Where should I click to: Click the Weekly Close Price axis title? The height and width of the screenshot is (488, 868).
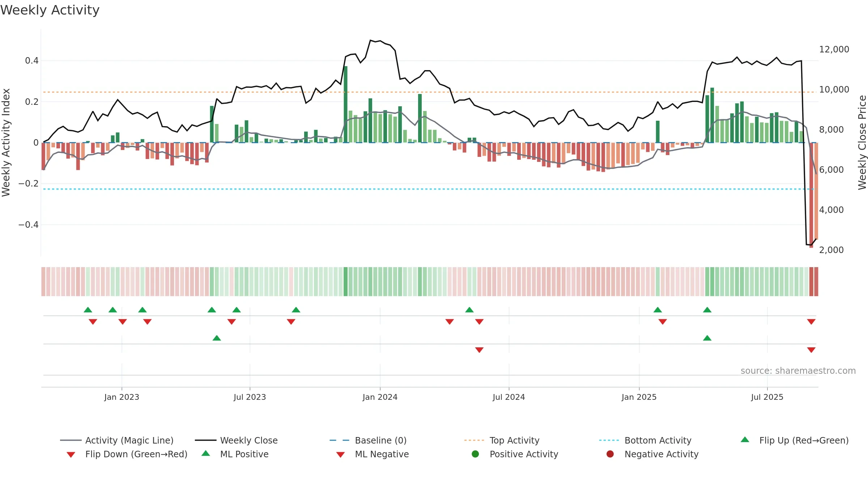coord(862,142)
